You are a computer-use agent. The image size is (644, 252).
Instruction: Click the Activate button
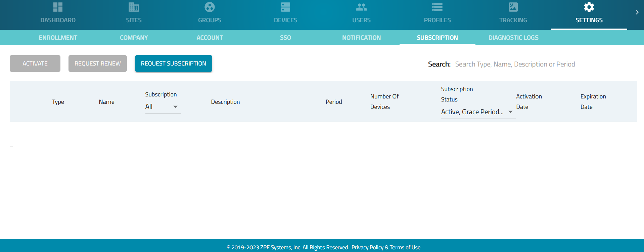pos(35,64)
